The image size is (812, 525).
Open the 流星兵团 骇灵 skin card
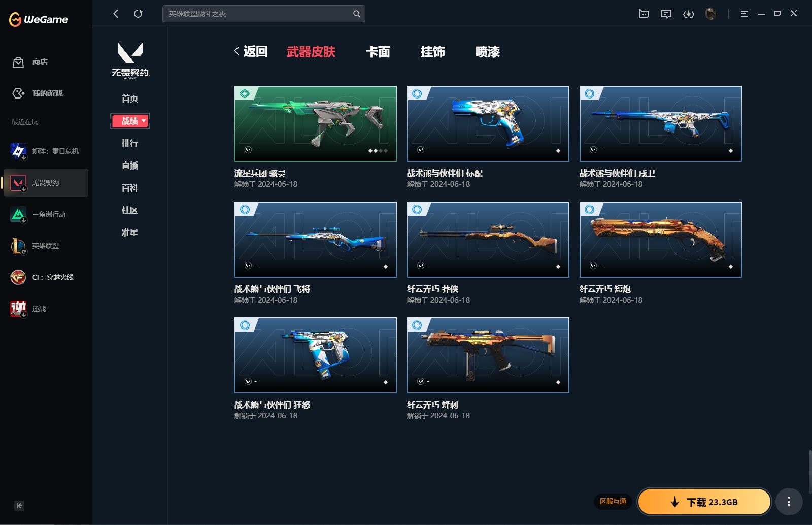pos(315,124)
